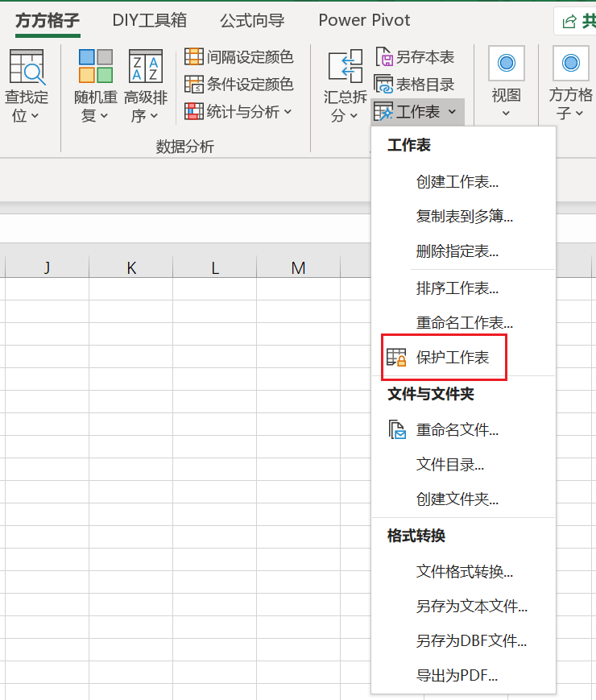Expand the 查找定位 dropdown arrow
Viewport: 596px width, 700px height.
(35, 116)
